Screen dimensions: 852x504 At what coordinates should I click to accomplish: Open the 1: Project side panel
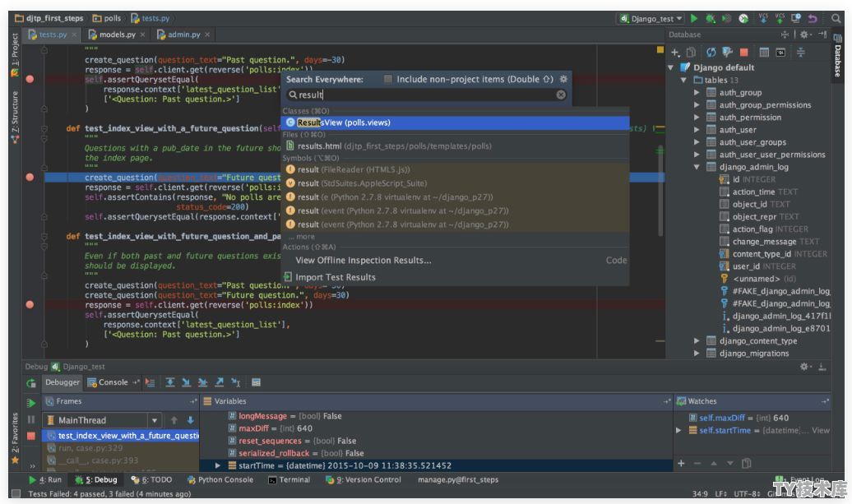tap(15, 53)
